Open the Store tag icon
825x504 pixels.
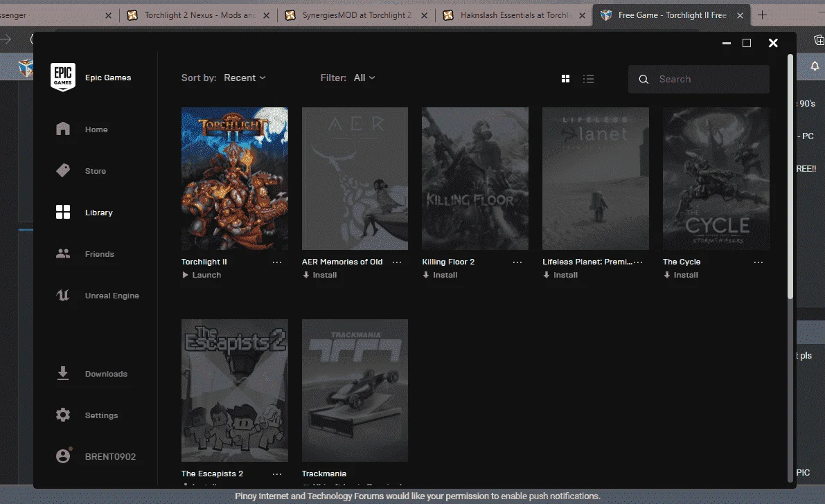[62, 170]
